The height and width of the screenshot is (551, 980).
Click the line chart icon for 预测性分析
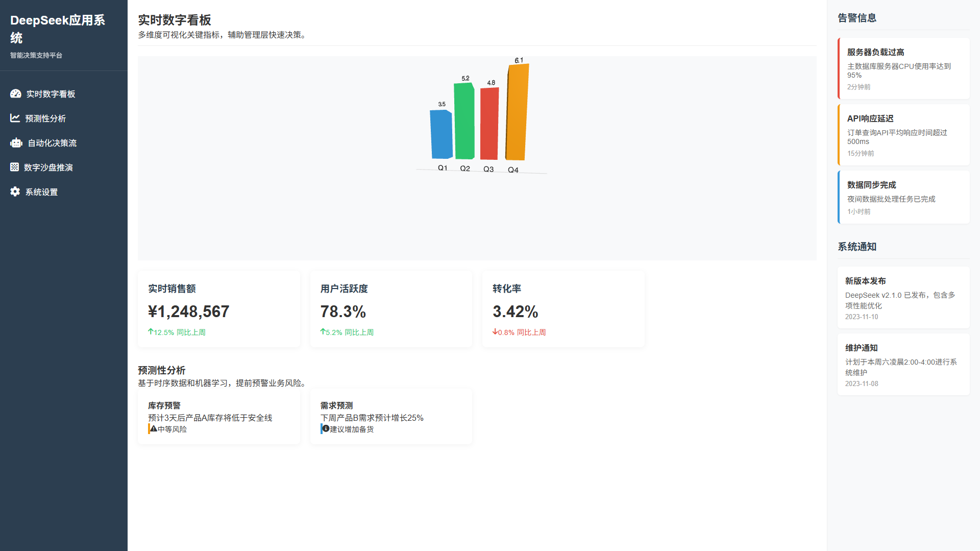point(15,118)
